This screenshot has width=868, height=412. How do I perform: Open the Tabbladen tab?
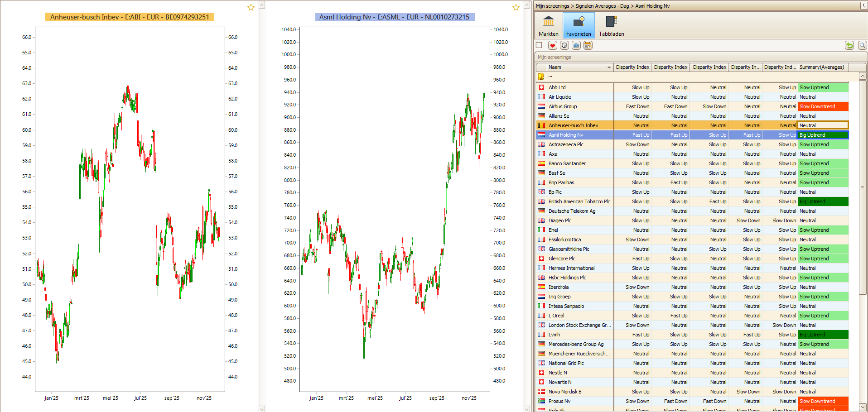click(x=611, y=26)
